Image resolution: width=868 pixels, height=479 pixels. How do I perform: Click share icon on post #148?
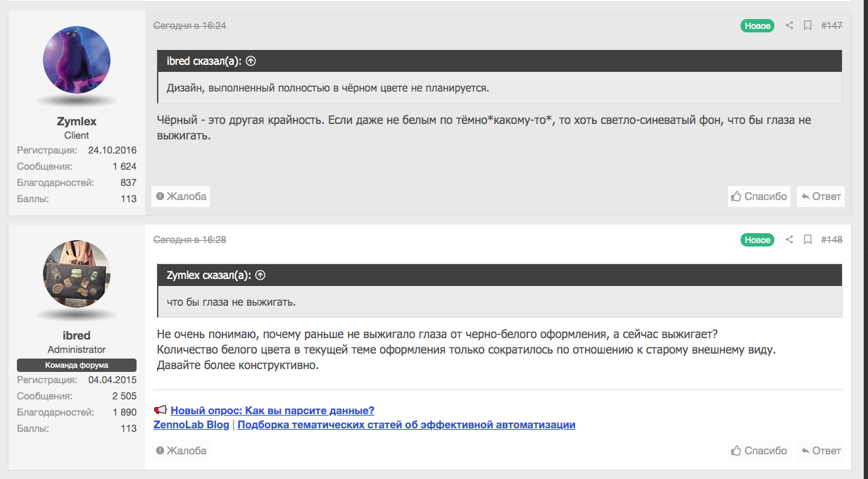point(789,240)
